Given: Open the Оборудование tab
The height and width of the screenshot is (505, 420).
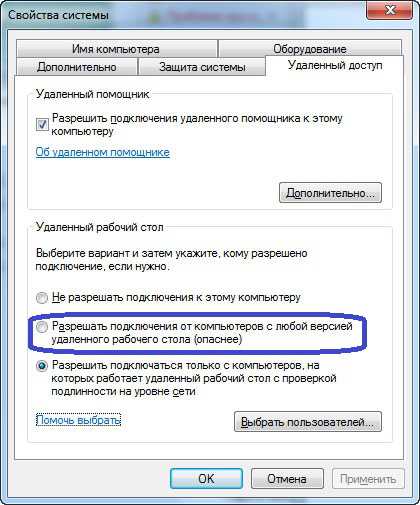Looking at the screenshot, I should (310, 49).
